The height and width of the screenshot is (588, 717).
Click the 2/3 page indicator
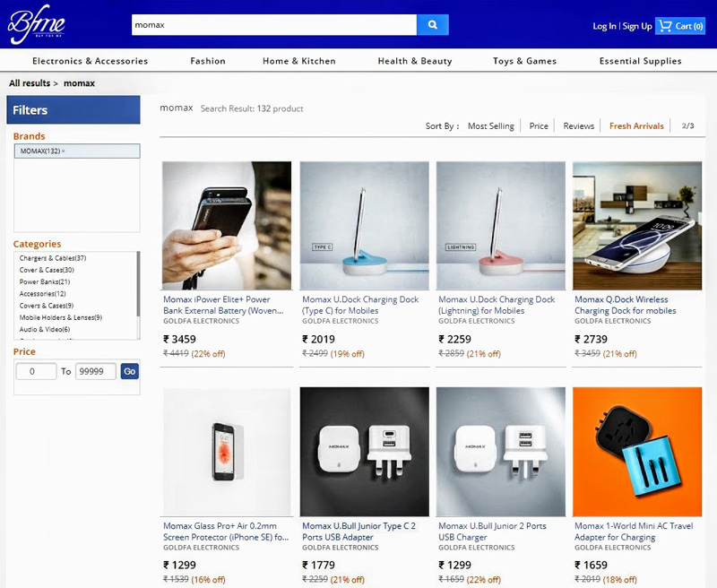pyautogui.click(x=687, y=125)
